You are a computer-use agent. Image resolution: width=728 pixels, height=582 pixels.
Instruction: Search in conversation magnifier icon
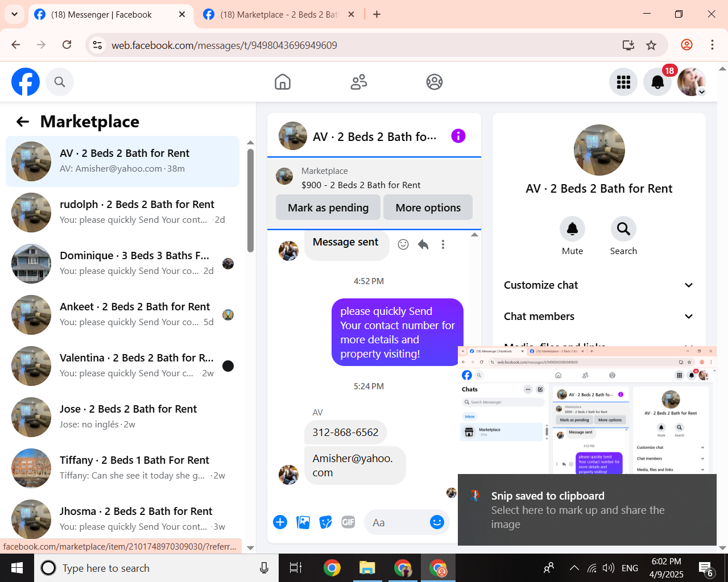pyautogui.click(x=623, y=229)
